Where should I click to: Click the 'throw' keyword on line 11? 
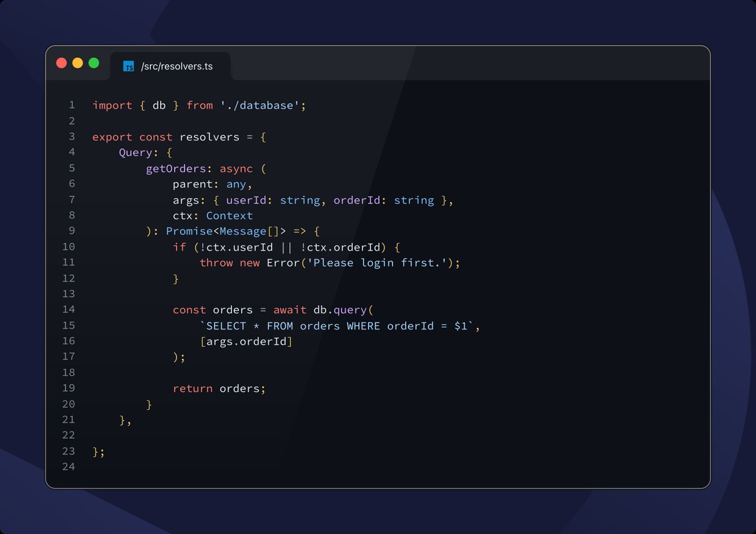click(216, 263)
